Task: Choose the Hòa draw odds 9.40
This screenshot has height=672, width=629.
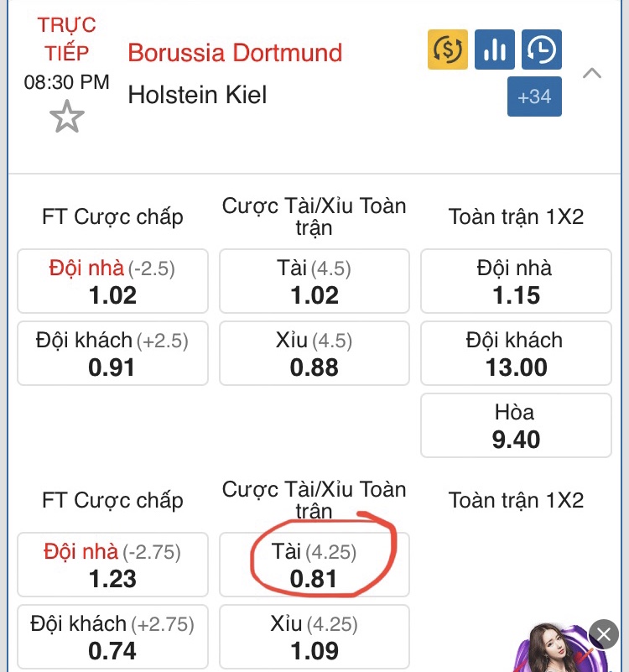Action: pos(516,425)
